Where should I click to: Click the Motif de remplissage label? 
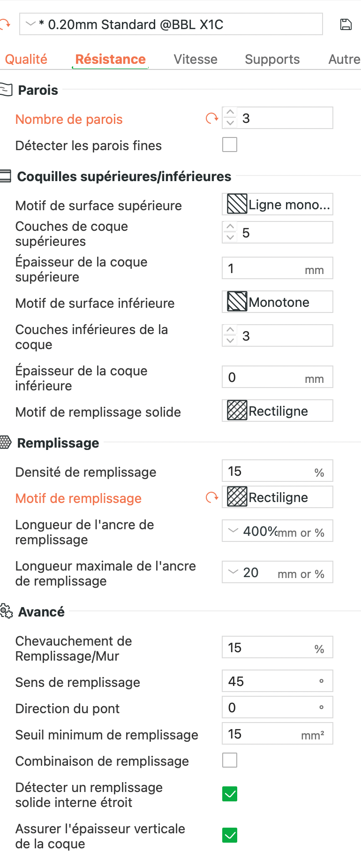pos(78,498)
